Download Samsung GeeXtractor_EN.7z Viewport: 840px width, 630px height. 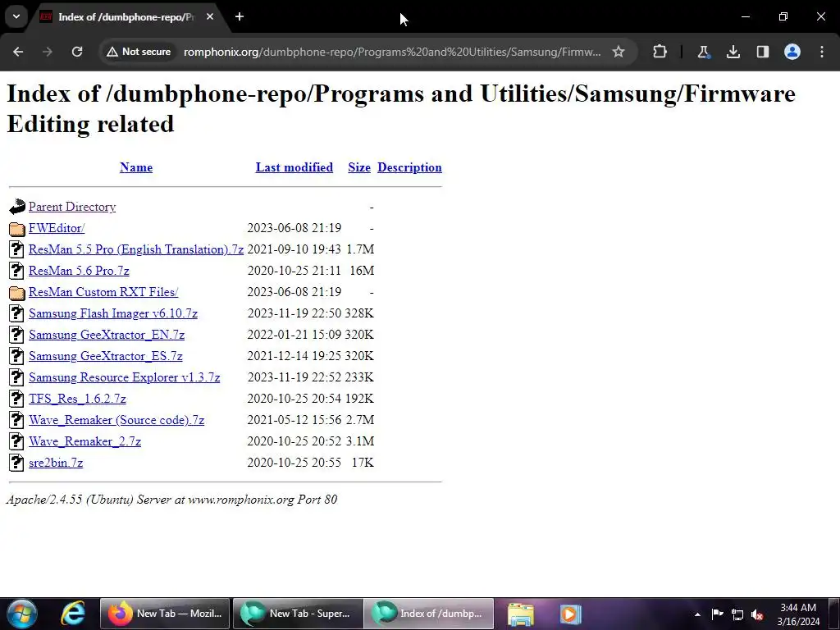pyautogui.click(x=107, y=335)
